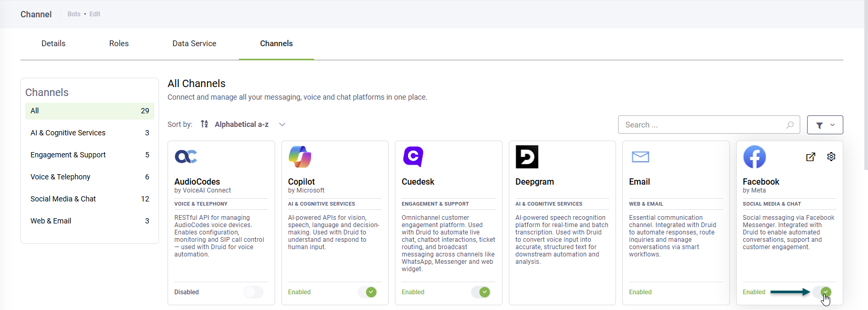Viewport: 868px width, 310px height.
Task: Open Facebook channel in external link
Action: (x=810, y=157)
